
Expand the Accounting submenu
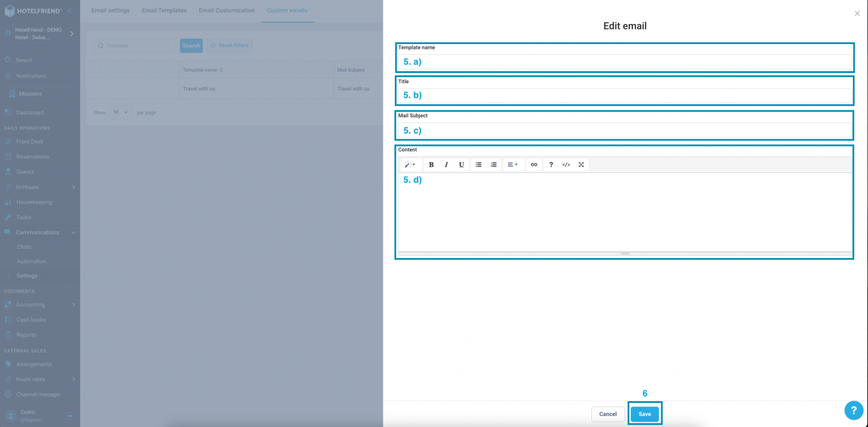tap(74, 305)
